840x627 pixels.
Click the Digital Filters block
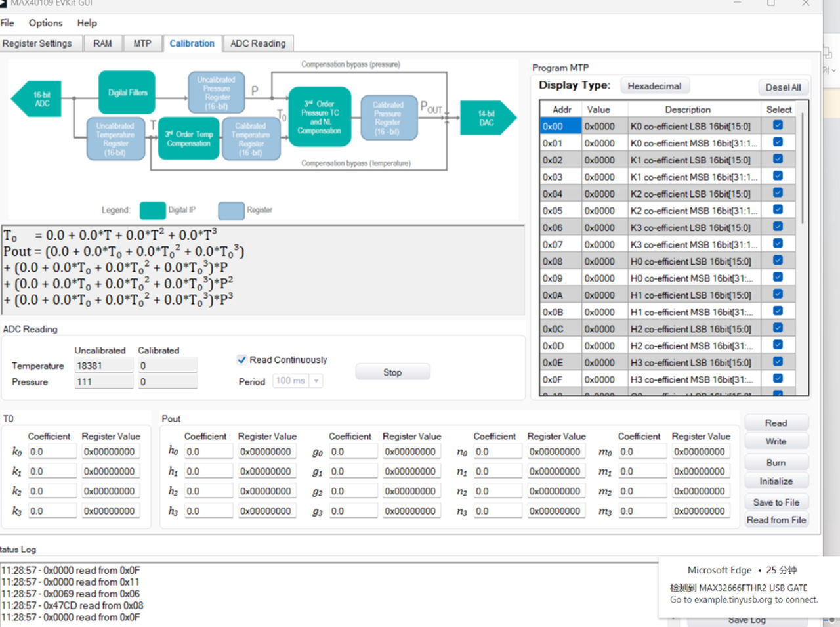pos(127,93)
